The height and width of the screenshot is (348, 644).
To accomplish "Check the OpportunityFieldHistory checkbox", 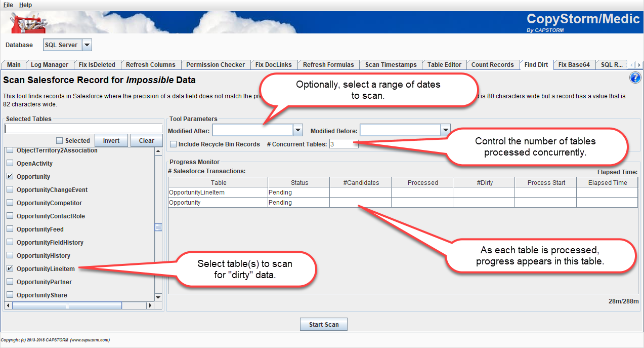I will (10, 243).
